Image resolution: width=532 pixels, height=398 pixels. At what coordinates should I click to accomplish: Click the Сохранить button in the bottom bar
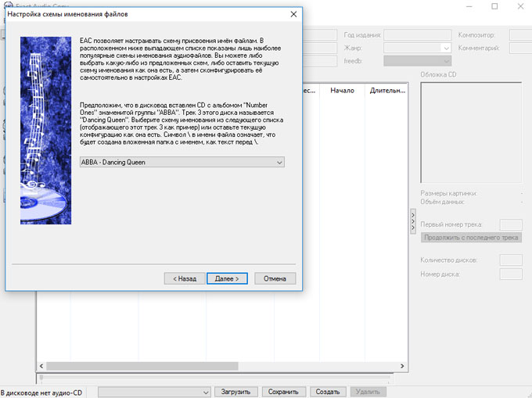pos(283,392)
